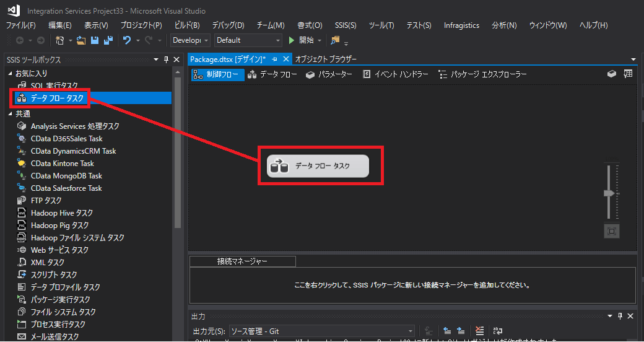Click the Undo arrow icon
Image resolution: width=644 pixels, height=342 pixels.
pyautogui.click(x=127, y=40)
